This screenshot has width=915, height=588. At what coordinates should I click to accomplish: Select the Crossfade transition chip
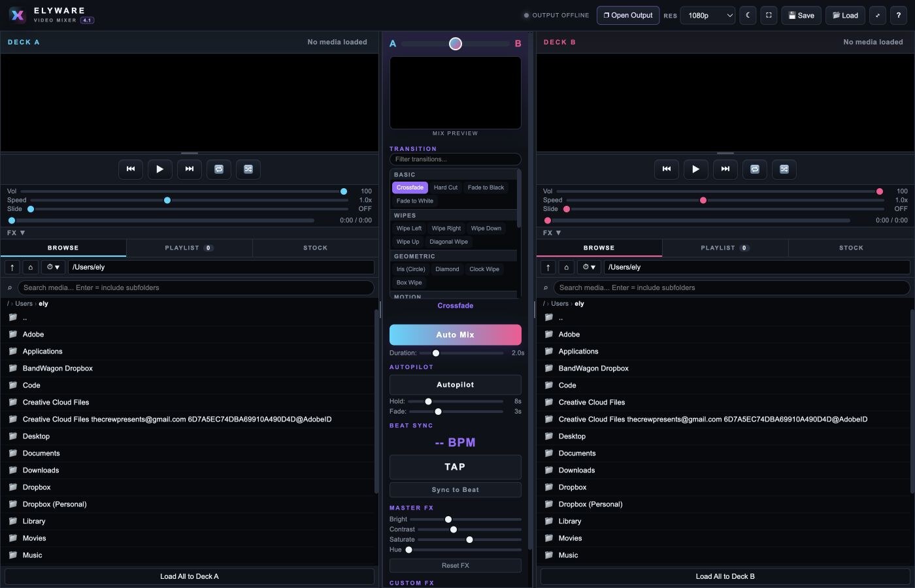[x=410, y=188]
